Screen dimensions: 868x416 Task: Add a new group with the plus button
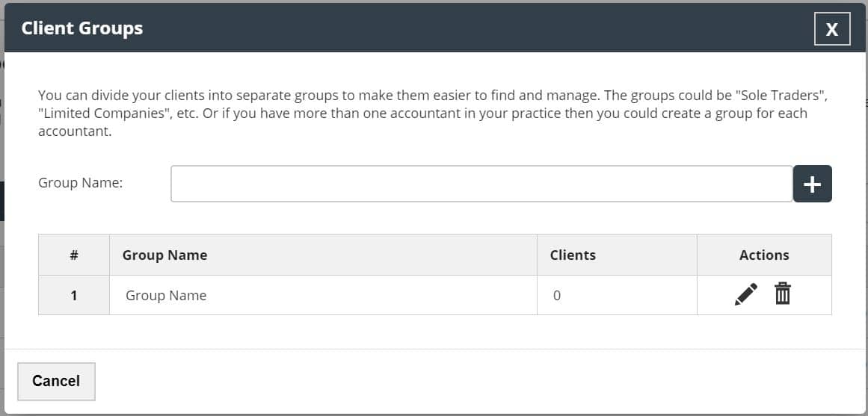tap(812, 184)
